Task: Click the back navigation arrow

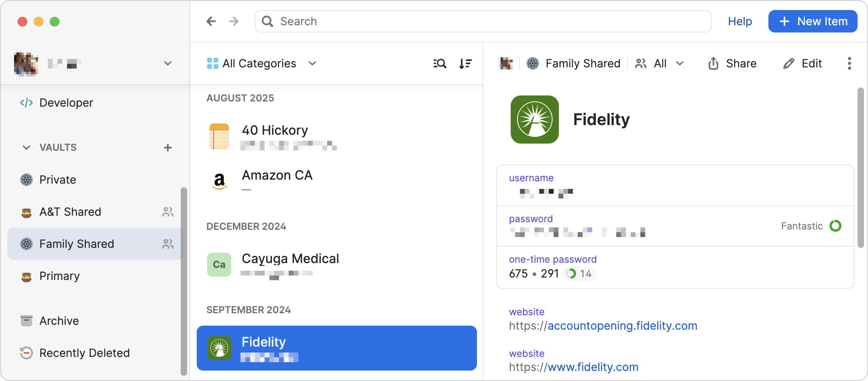Action: pos(211,21)
